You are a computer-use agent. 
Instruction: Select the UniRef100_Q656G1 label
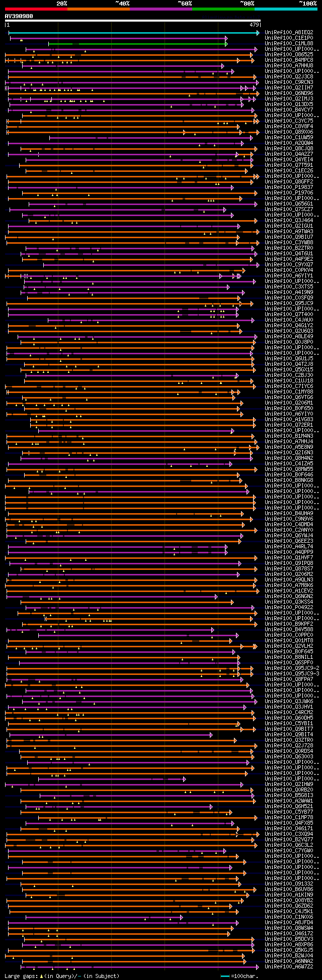tap(289, 204)
